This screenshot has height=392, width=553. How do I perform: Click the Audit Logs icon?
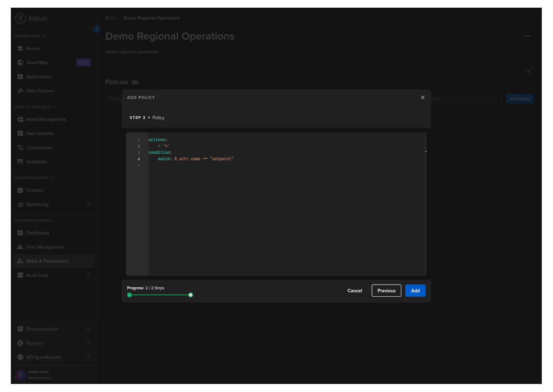pos(20,275)
